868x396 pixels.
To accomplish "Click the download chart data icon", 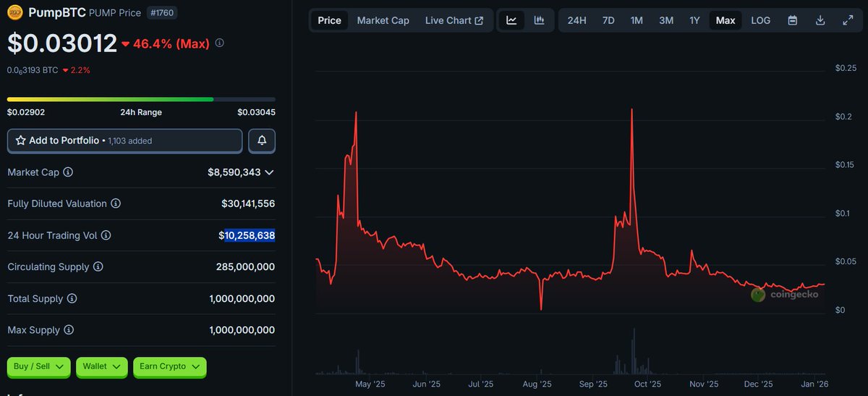I will [x=820, y=20].
